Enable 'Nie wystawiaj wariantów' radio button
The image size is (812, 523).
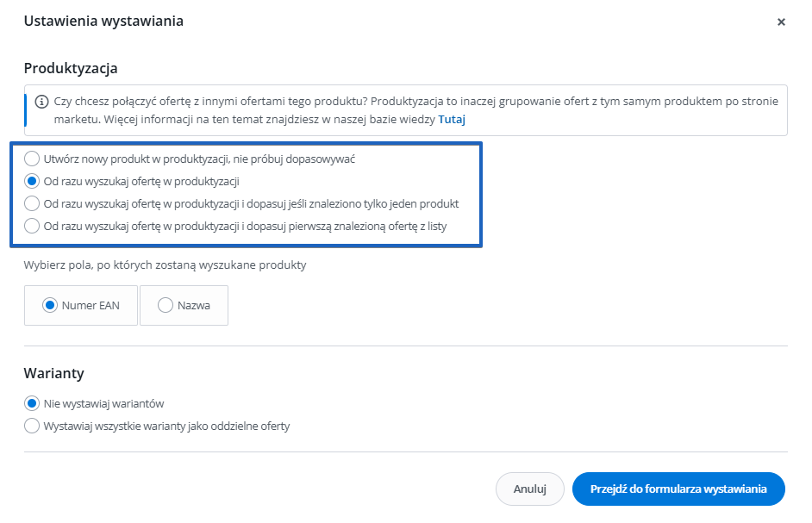click(x=32, y=403)
